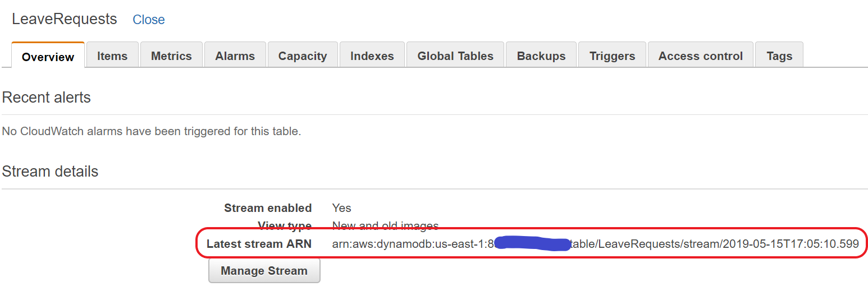
Task: Select the Access control tab
Action: (700, 56)
